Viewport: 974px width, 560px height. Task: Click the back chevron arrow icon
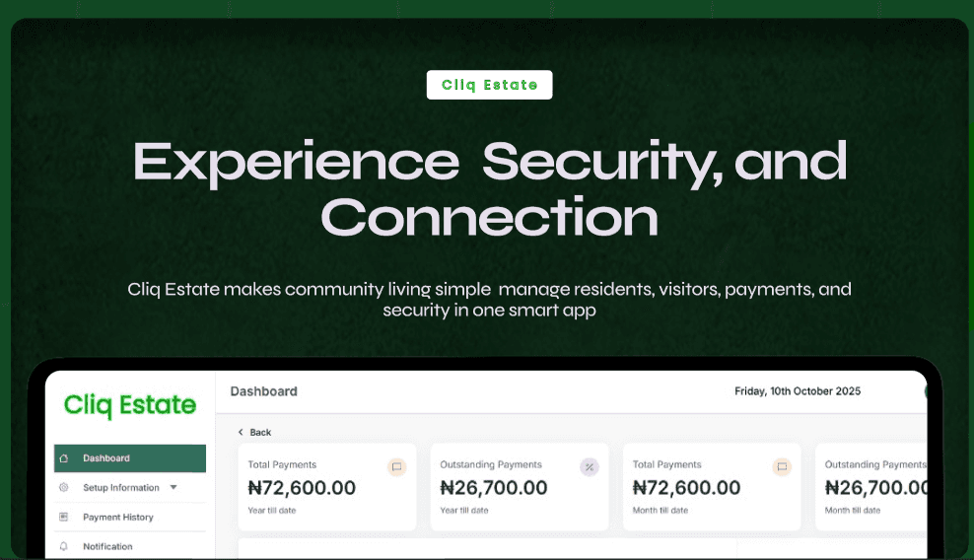[241, 432]
